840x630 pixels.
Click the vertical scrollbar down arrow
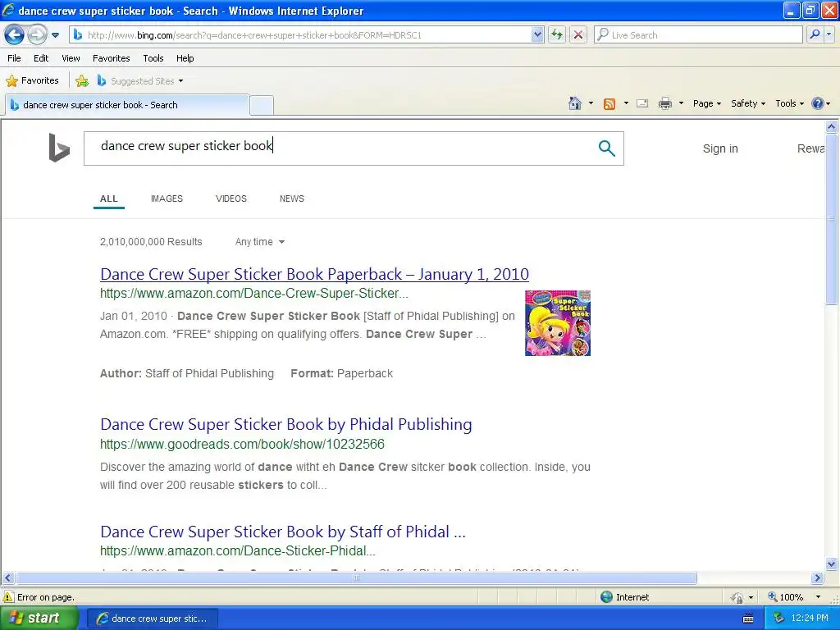tap(832, 564)
